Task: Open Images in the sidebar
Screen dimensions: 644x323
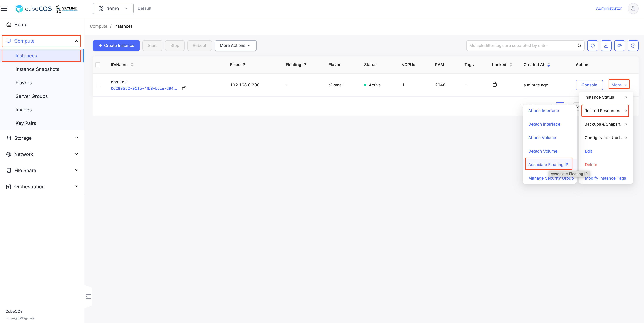Action: (x=23, y=110)
